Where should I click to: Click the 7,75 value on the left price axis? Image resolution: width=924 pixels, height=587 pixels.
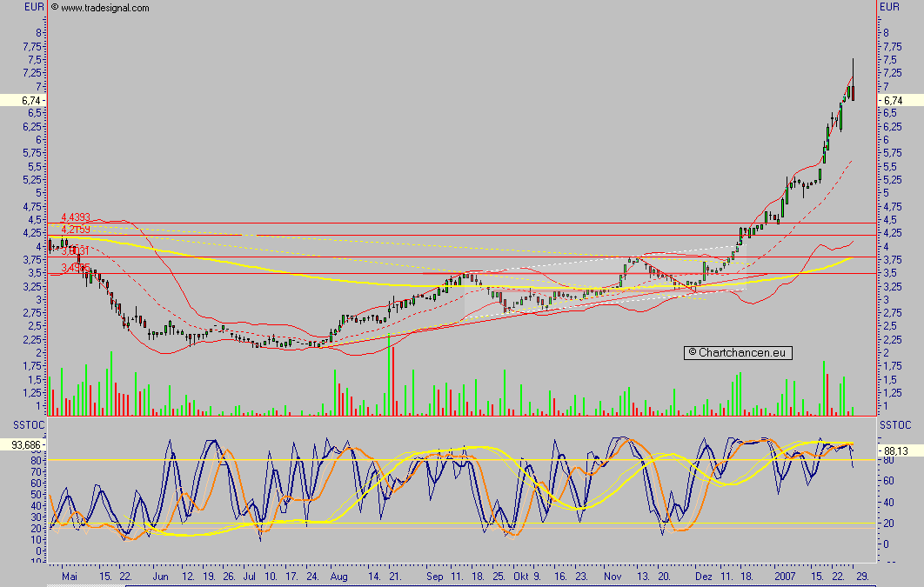point(32,46)
